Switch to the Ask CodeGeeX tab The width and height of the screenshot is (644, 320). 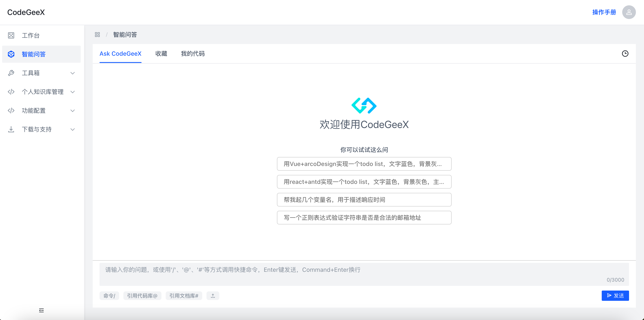coord(120,54)
